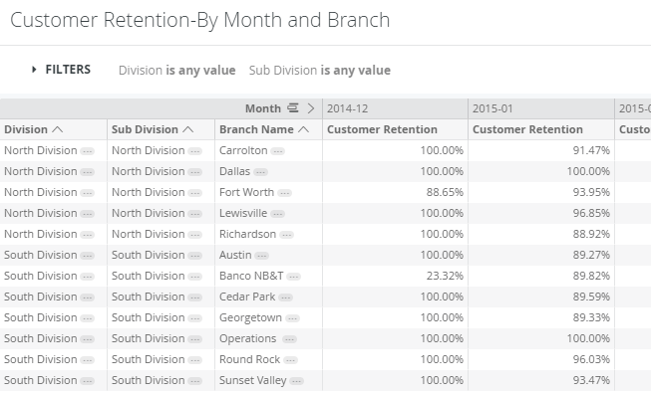This screenshot has height=397, width=651.
Task: Open ellipsis menu next to Operations
Action: click(289, 339)
